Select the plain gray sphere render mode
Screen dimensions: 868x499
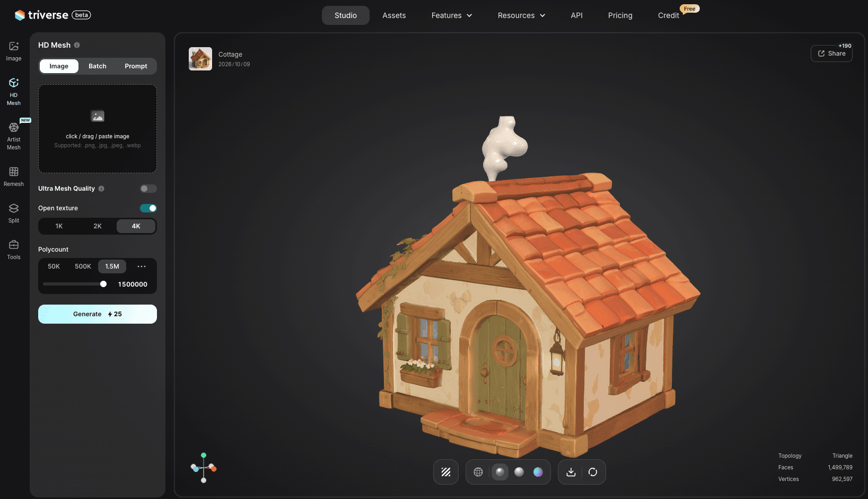[519, 472]
